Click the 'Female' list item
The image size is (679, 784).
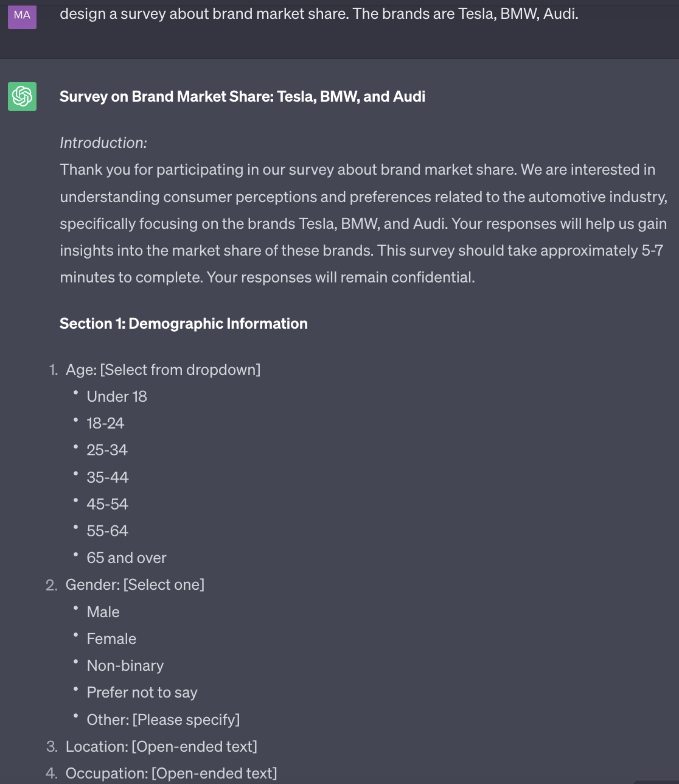[x=111, y=639]
